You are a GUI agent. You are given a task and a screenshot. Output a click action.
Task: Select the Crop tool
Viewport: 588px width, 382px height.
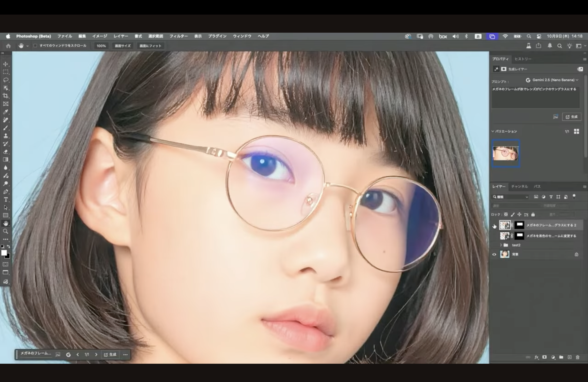tap(6, 96)
